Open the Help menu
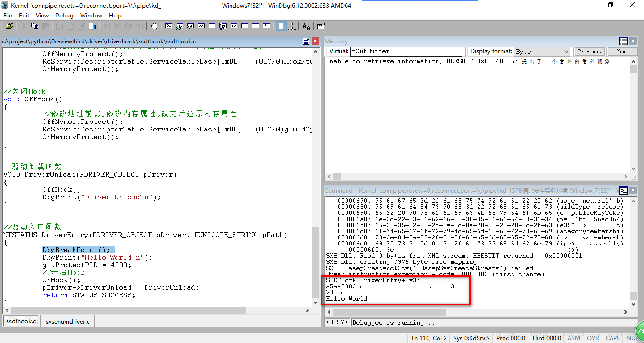 [x=115, y=16]
